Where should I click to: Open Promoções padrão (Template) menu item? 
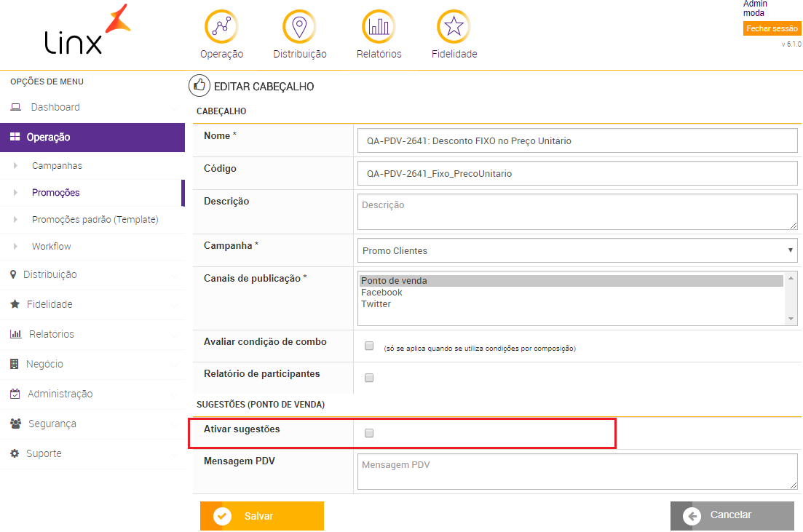[x=95, y=219]
